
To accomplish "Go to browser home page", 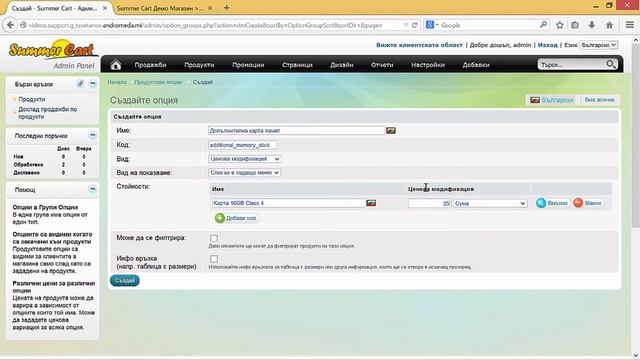I will coord(609,25).
